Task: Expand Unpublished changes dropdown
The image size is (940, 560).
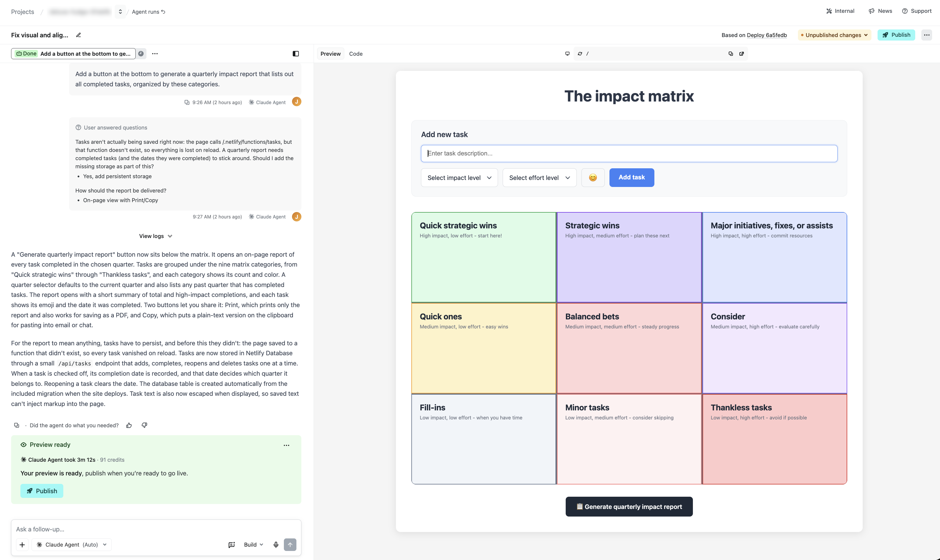Action: point(834,35)
